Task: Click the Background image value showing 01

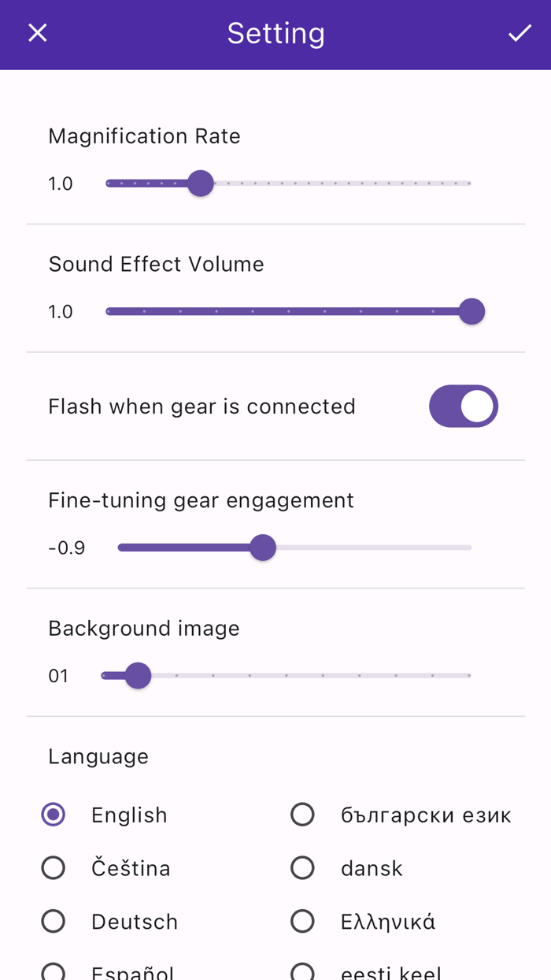Action: pyautogui.click(x=59, y=675)
